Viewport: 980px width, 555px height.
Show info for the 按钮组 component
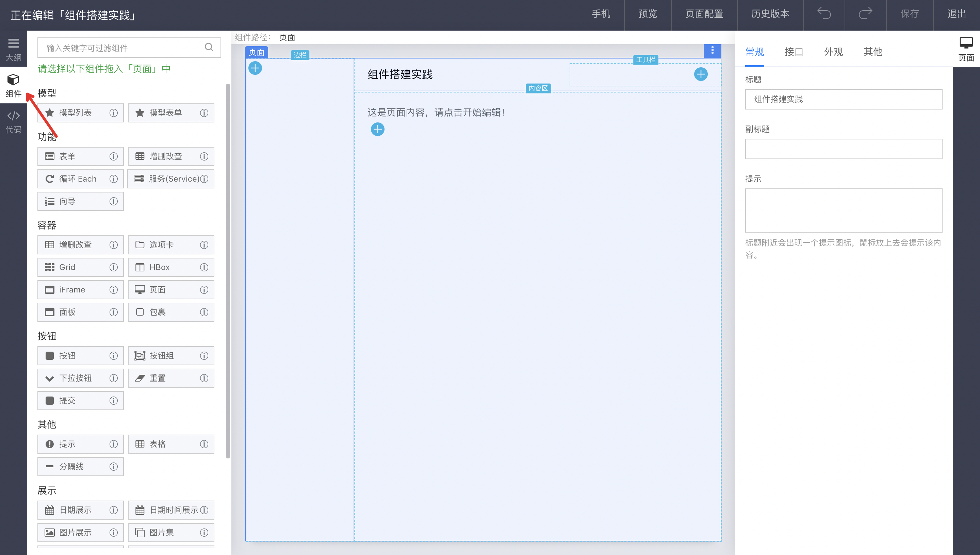(204, 356)
